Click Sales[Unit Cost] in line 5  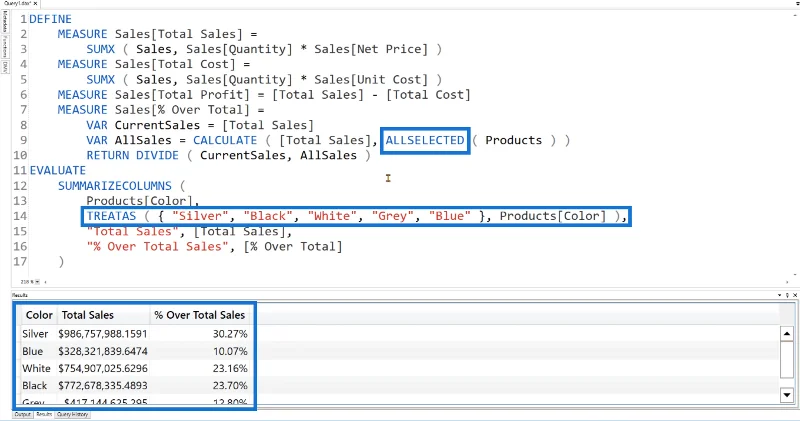click(x=371, y=80)
